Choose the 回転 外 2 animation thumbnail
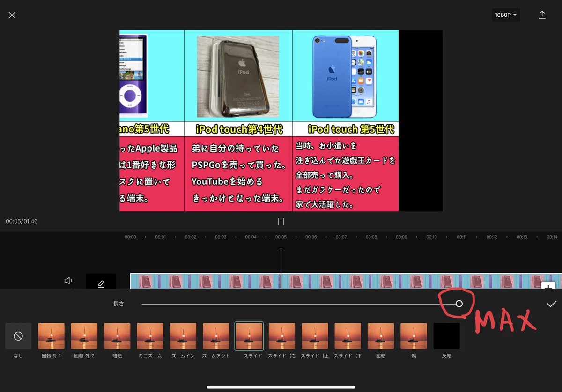 pos(84,336)
